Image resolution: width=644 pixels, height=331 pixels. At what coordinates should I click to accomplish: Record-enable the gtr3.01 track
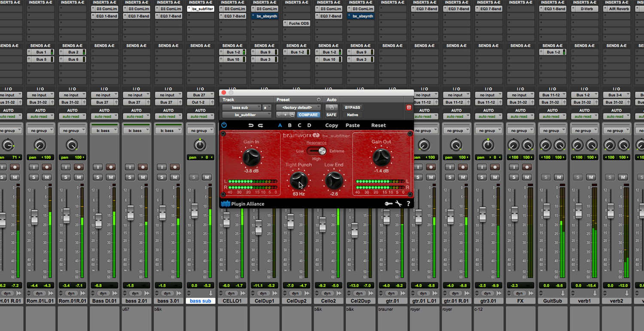click(x=495, y=167)
